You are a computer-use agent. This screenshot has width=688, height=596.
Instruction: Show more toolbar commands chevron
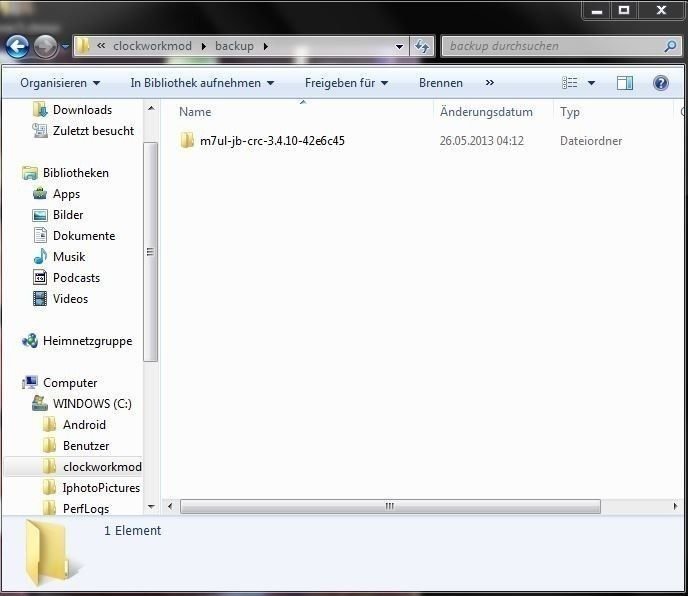(x=490, y=83)
